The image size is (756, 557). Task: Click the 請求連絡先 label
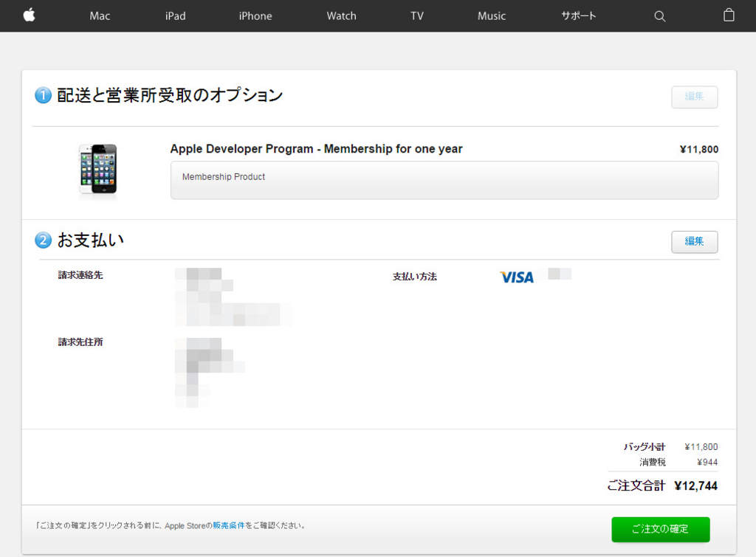(80, 275)
